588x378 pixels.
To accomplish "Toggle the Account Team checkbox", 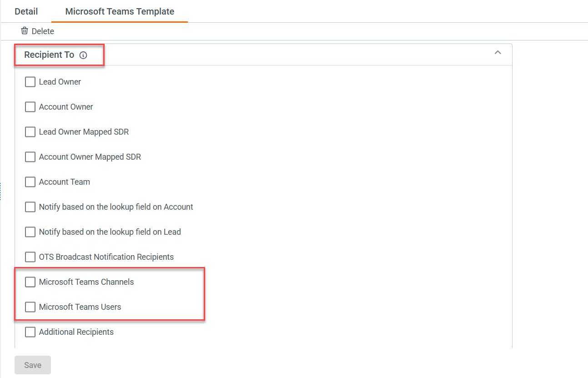I will tap(30, 182).
